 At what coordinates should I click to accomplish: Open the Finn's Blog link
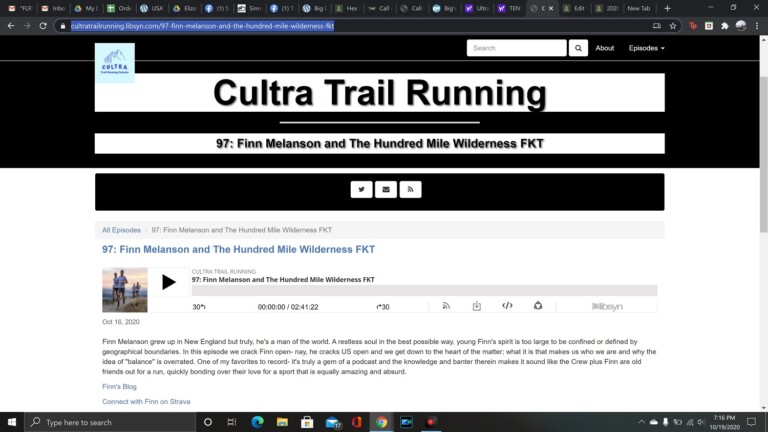(x=119, y=386)
